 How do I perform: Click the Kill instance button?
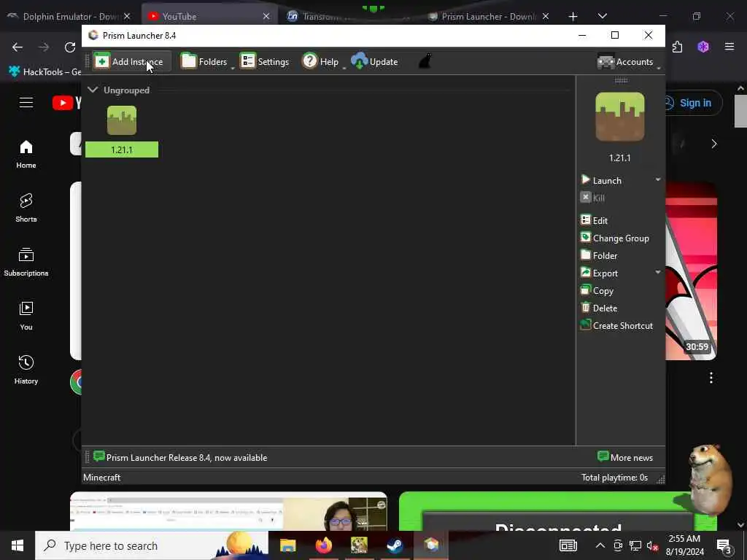[x=592, y=198]
